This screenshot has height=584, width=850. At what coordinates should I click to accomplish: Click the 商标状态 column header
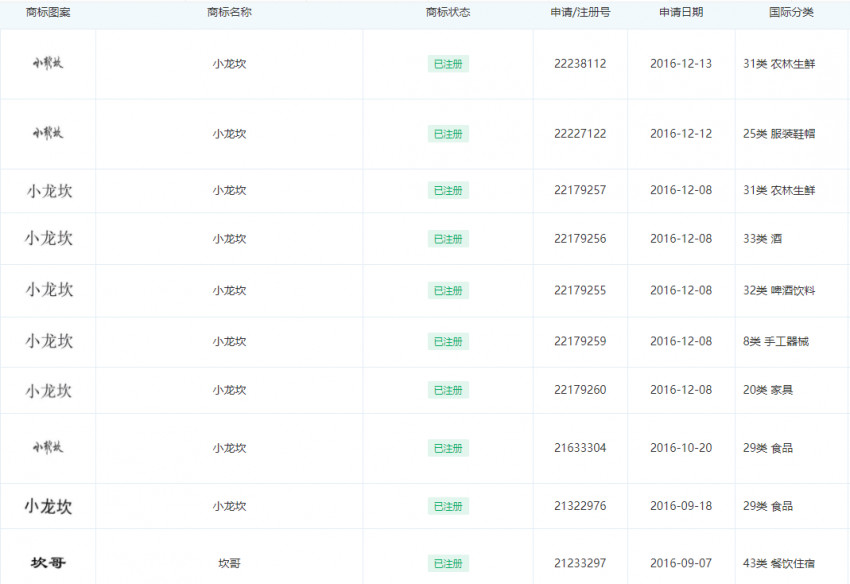(x=448, y=12)
